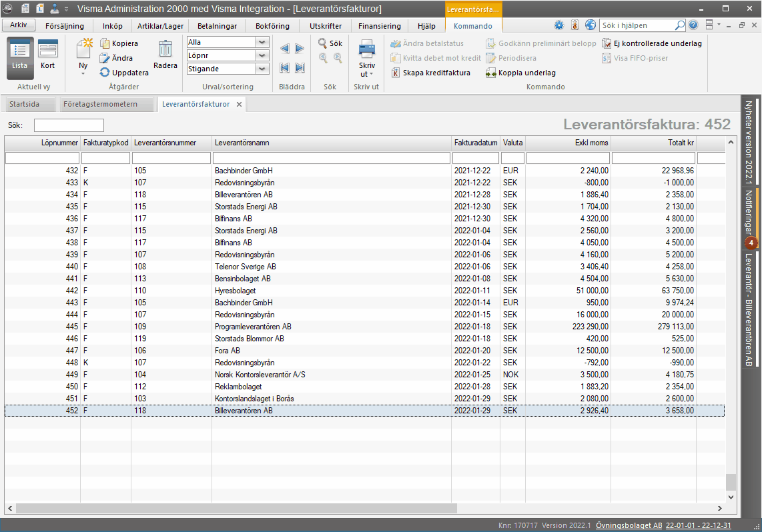This screenshot has width=762, height=532.
Task: Switch to Betalningar tab
Action: [218, 26]
